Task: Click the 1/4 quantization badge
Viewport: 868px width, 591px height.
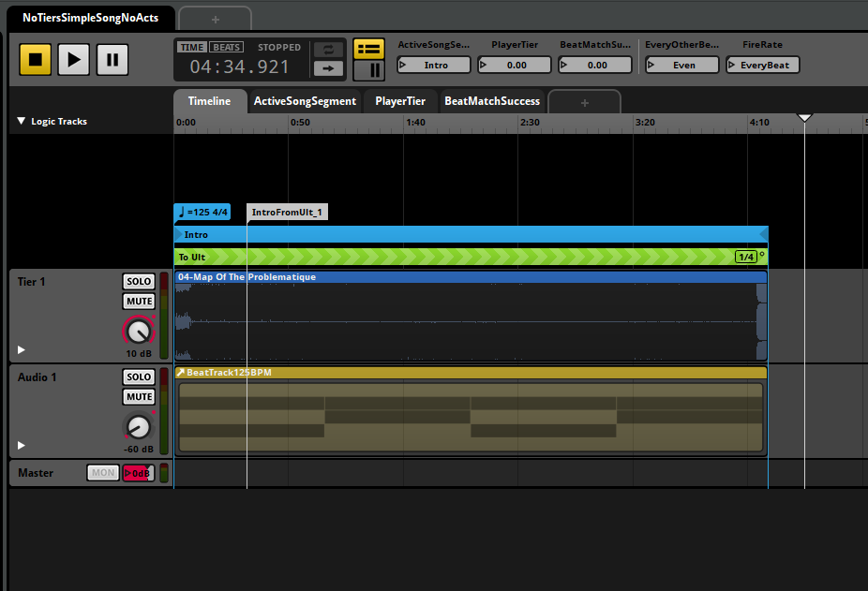Action: click(745, 257)
